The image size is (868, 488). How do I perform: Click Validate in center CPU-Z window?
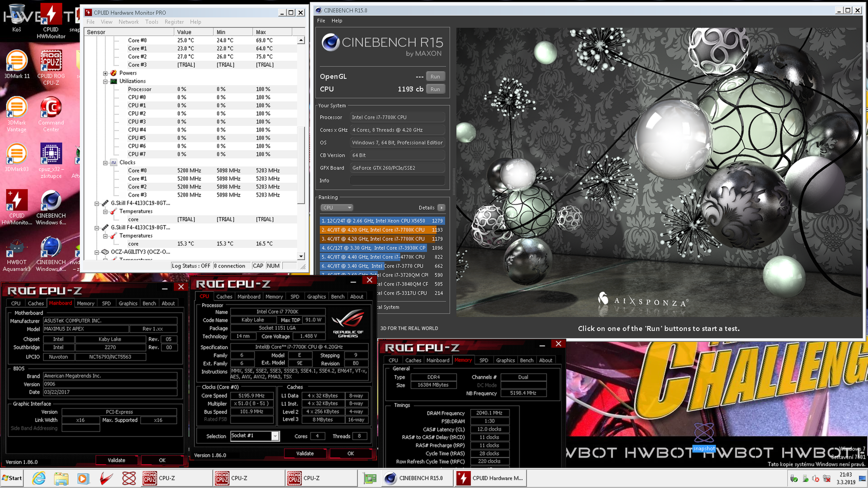click(x=305, y=453)
